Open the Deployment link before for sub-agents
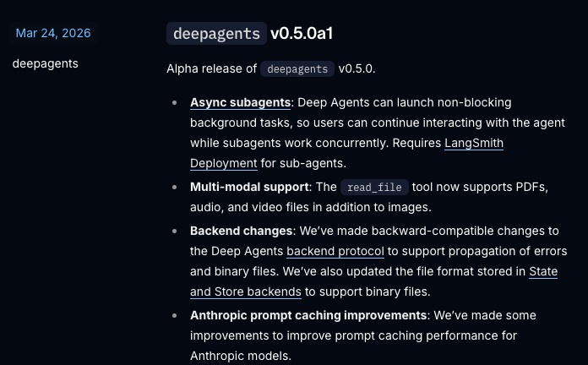This screenshot has width=588, height=365. [x=224, y=163]
